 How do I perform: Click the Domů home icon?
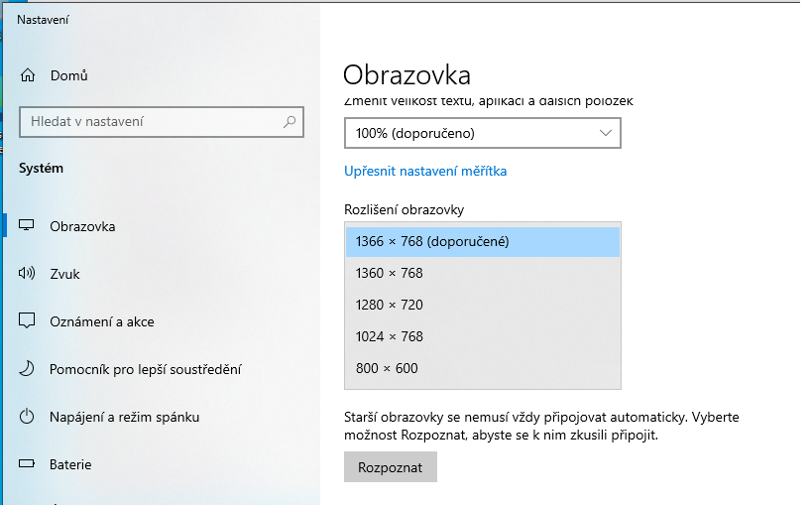(x=28, y=75)
